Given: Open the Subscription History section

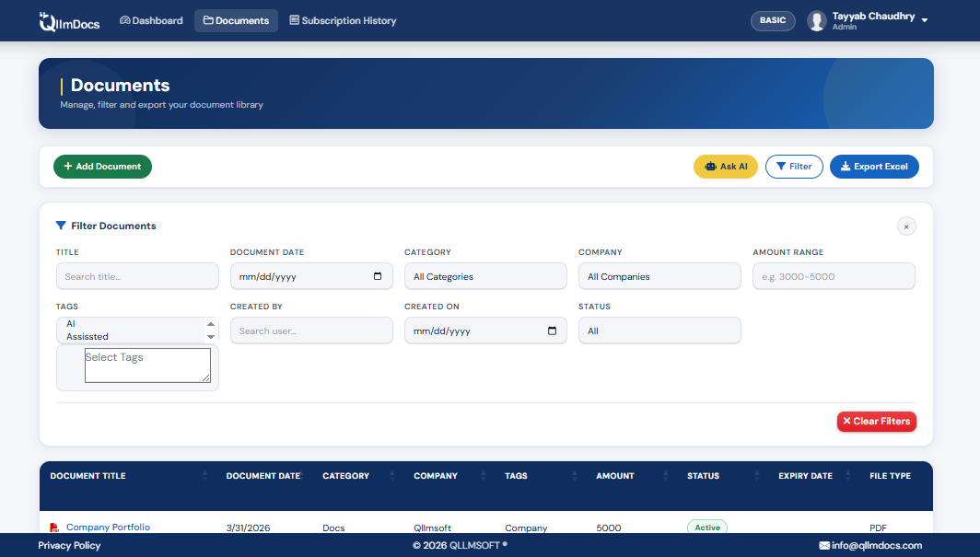Looking at the screenshot, I should (343, 19).
